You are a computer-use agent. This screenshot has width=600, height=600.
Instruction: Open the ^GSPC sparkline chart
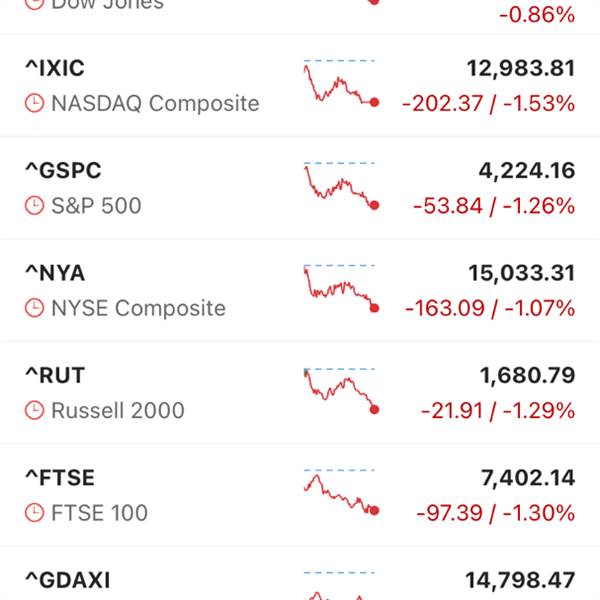[341, 186]
